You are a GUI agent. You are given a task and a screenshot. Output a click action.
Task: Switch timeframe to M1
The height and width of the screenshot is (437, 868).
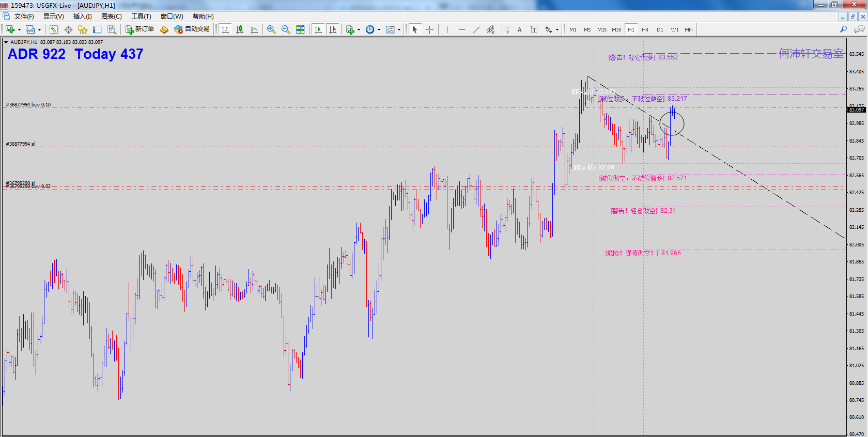coord(573,29)
